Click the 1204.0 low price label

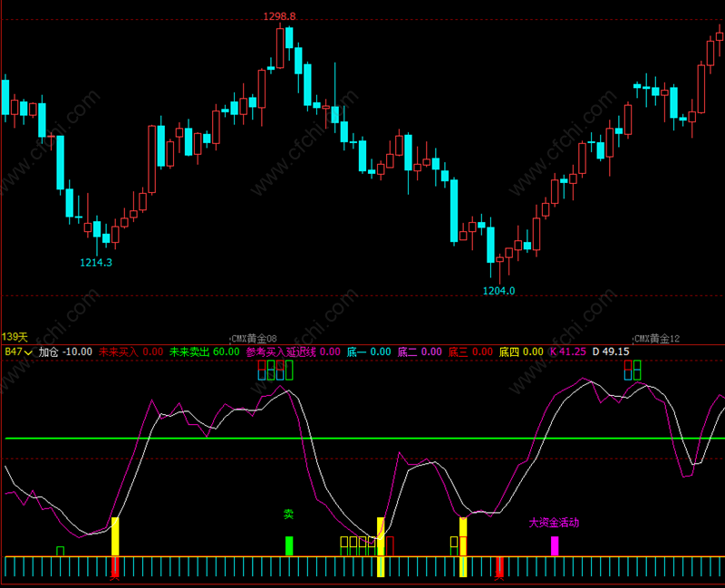click(x=498, y=291)
